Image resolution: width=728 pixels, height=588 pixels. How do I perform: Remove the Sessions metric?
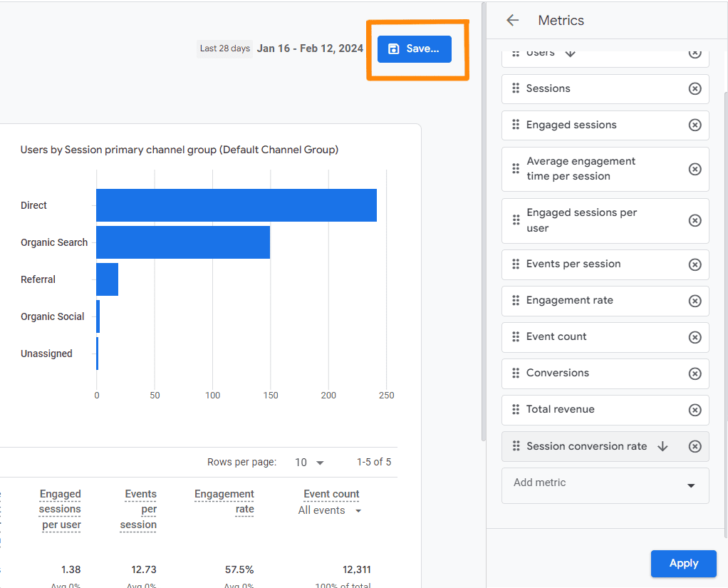click(x=695, y=88)
